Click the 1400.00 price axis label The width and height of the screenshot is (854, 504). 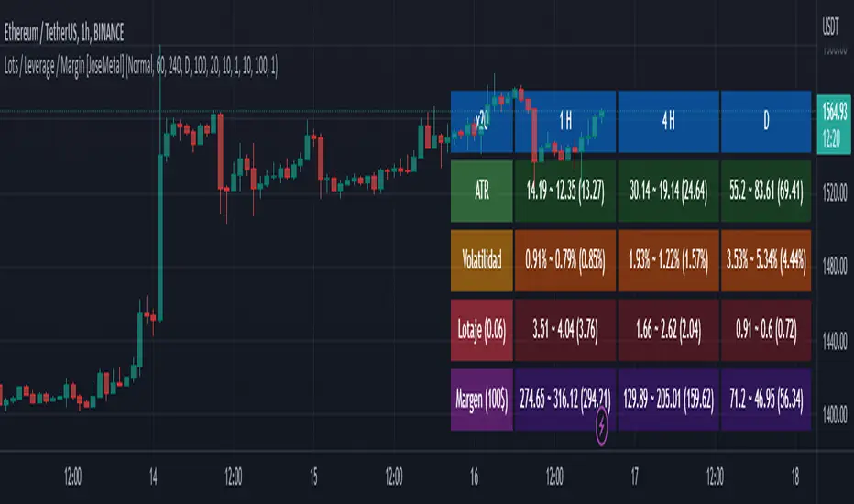point(835,416)
